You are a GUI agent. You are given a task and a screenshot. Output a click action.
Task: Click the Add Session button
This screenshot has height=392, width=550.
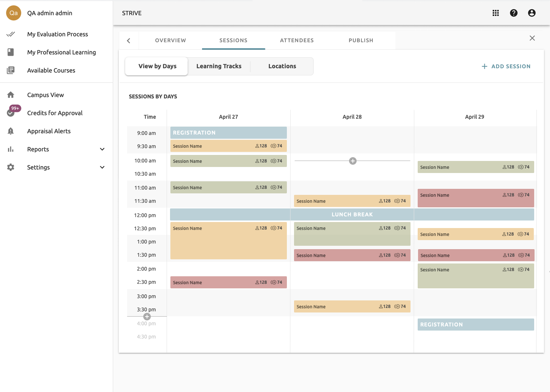pos(506,66)
